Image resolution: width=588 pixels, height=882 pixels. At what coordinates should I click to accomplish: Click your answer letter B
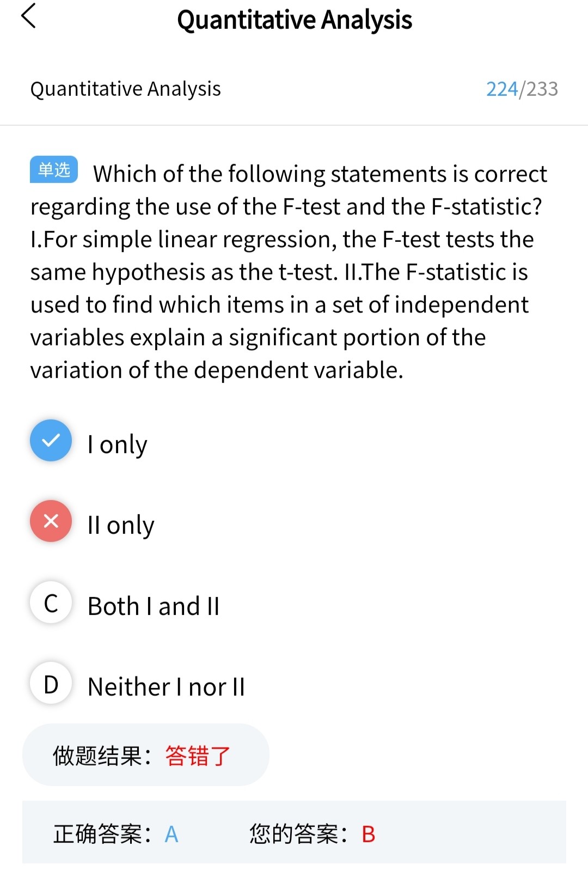[369, 834]
